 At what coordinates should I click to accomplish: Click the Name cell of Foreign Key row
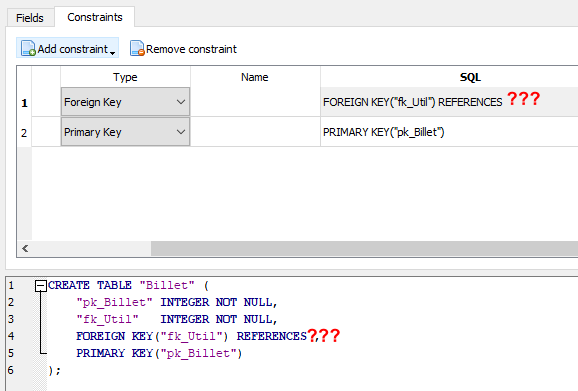[x=255, y=102]
